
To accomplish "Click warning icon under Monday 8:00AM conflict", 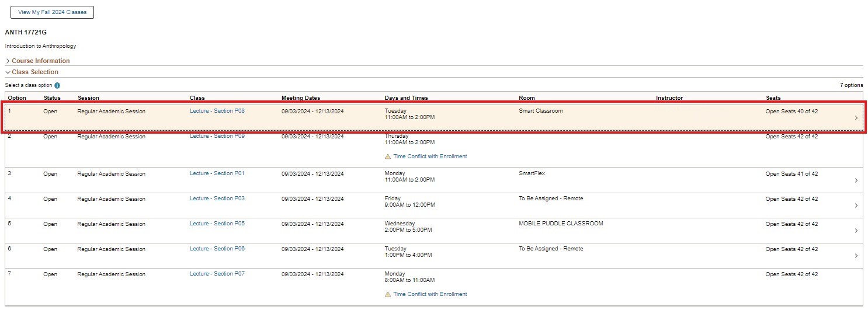I will [x=388, y=294].
